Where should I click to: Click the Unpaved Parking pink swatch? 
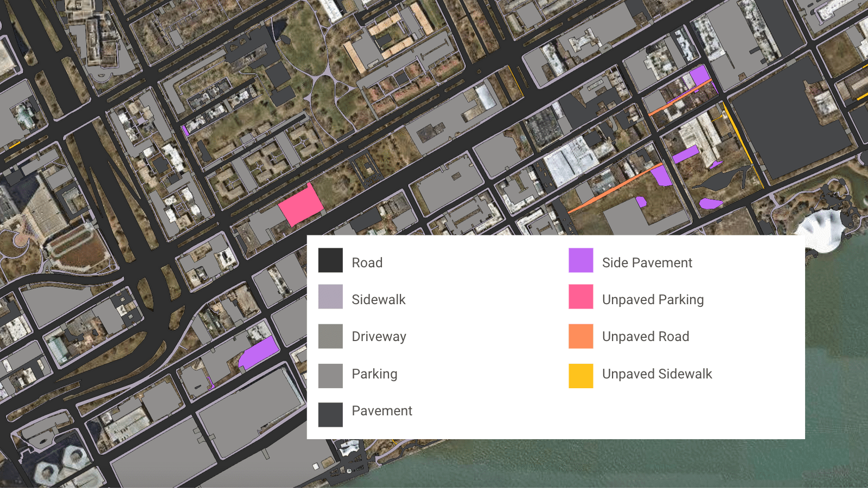[x=581, y=297]
